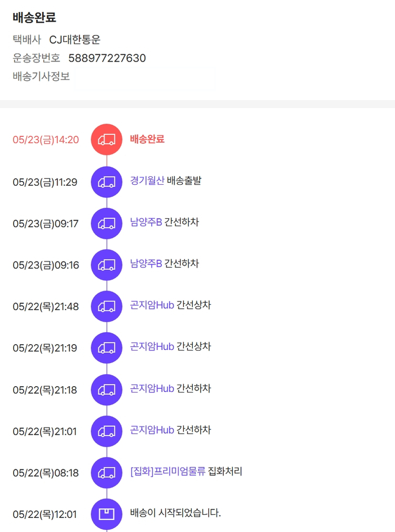Open 곤지암Hub link at 21:48 entry
The width and height of the screenshot is (395, 532).
tap(152, 305)
